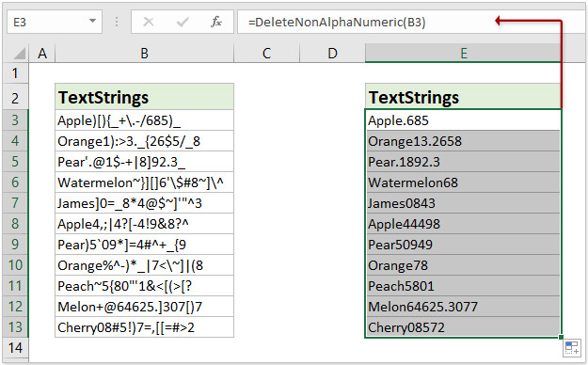Select column E header
Screen dimensions: 588x365
(x=463, y=54)
